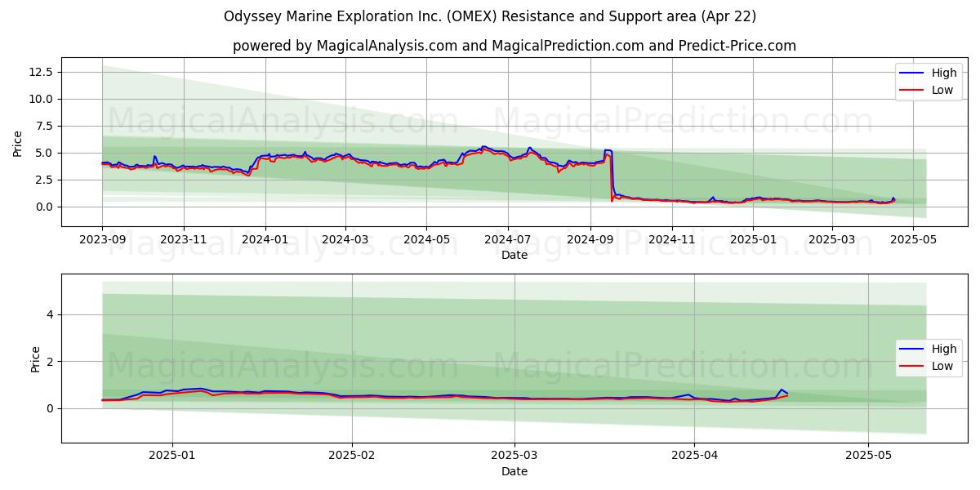Click 'High' in the lower chart legend
Viewport: 980px width, 490px height.
(x=944, y=349)
